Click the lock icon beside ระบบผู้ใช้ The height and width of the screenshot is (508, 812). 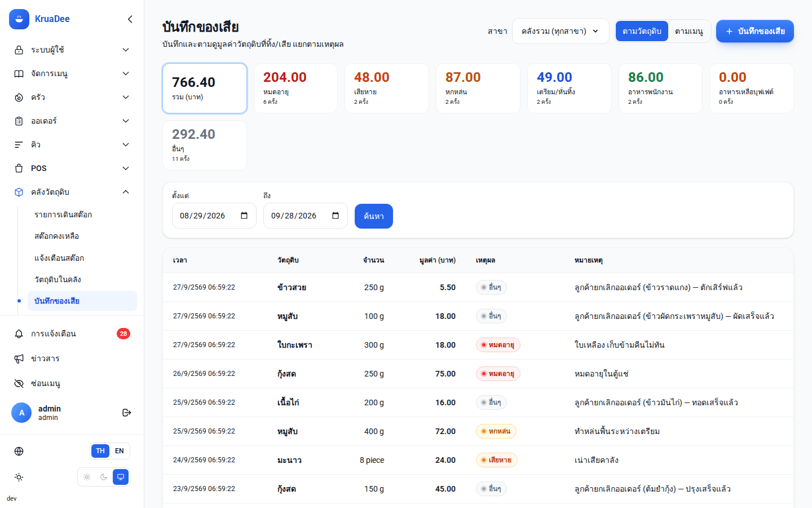tap(19, 50)
